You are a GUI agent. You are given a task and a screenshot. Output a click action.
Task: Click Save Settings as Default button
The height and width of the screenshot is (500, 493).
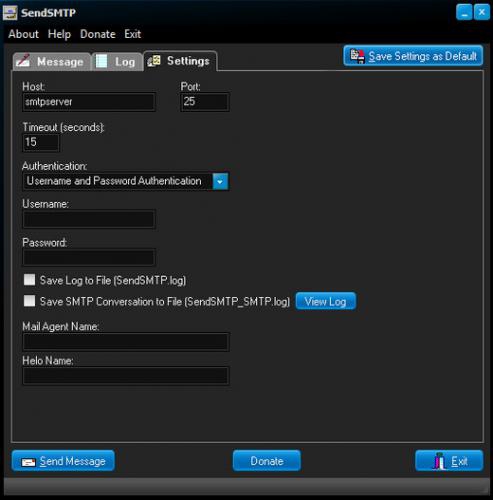click(413, 56)
